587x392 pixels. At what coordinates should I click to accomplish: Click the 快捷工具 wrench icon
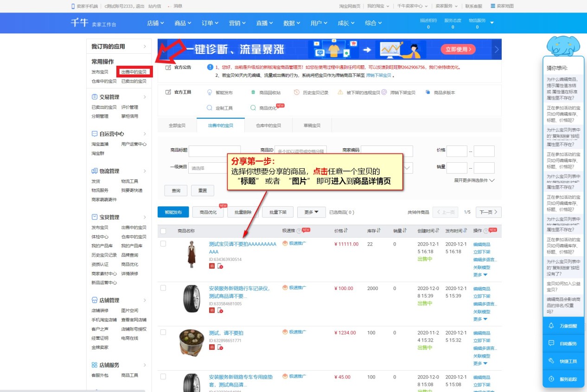click(551, 361)
